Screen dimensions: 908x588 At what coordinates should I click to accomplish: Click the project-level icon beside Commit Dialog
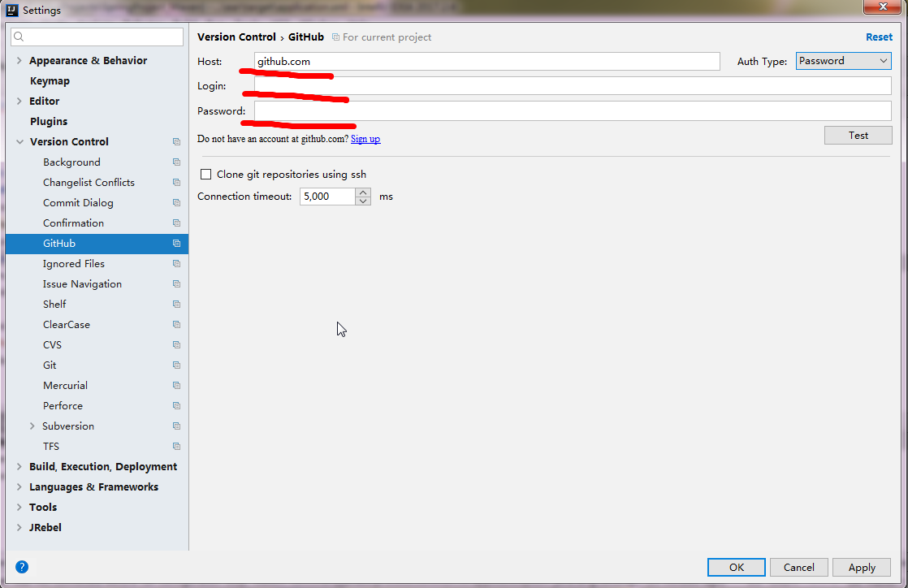176,203
